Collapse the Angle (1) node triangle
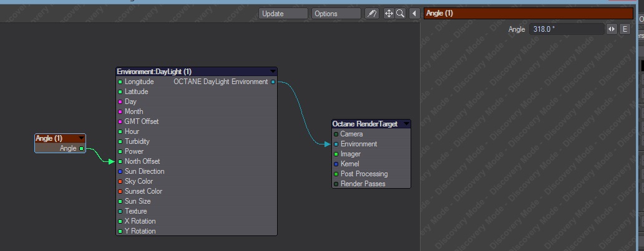This screenshot has width=644, height=251. click(81, 138)
